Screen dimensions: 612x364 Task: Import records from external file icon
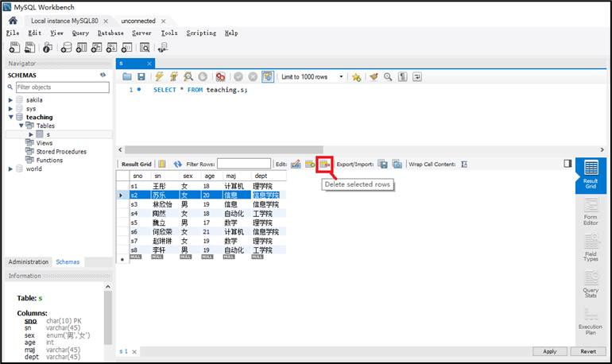(x=397, y=165)
